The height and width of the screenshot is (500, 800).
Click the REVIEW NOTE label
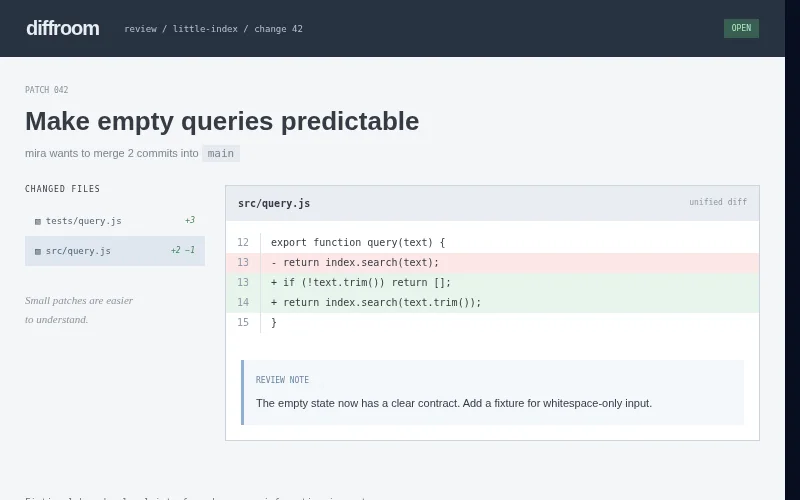tap(282, 380)
